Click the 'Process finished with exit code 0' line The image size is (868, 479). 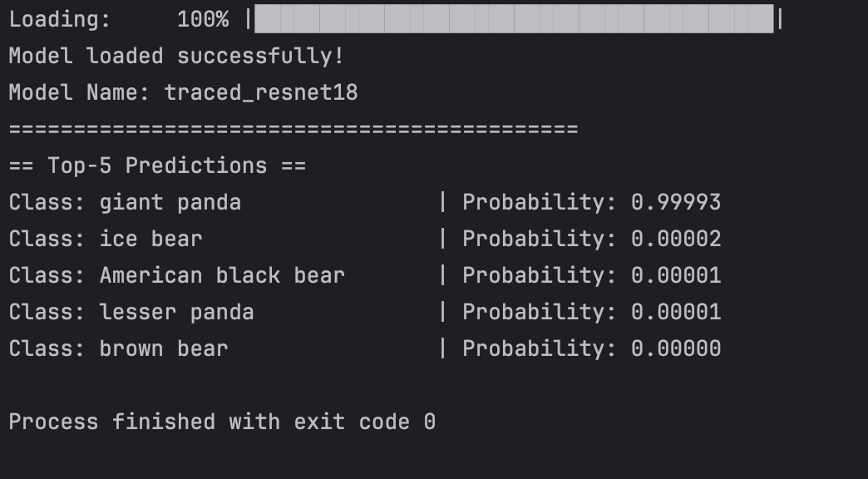click(x=222, y=422)
